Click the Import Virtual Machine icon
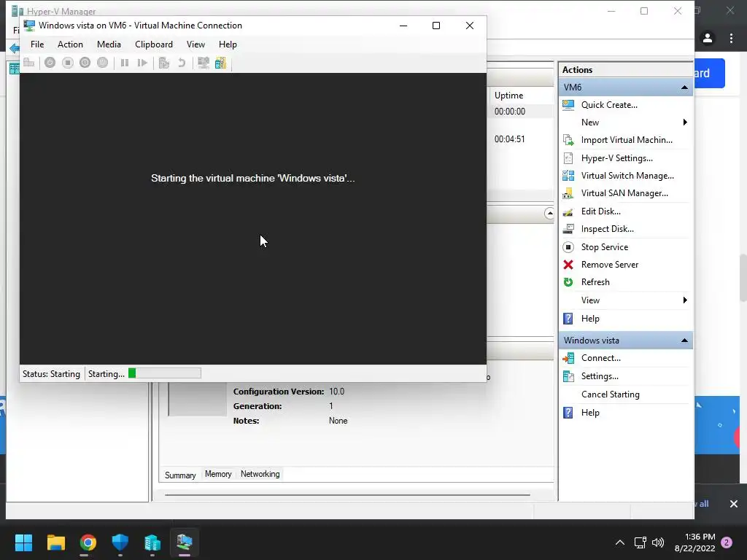This screenshot has width=747, height=560. (x=568, y=140)
